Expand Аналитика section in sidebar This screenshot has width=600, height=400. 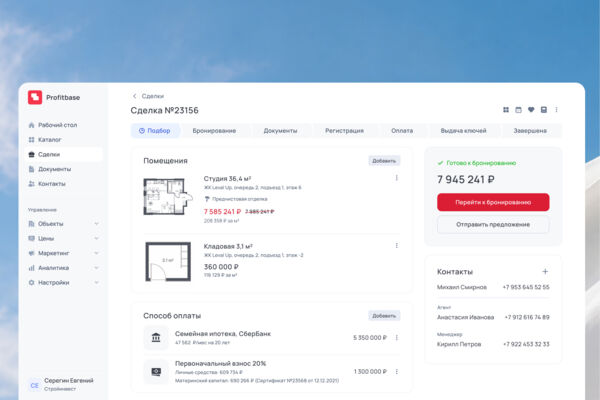96,268
